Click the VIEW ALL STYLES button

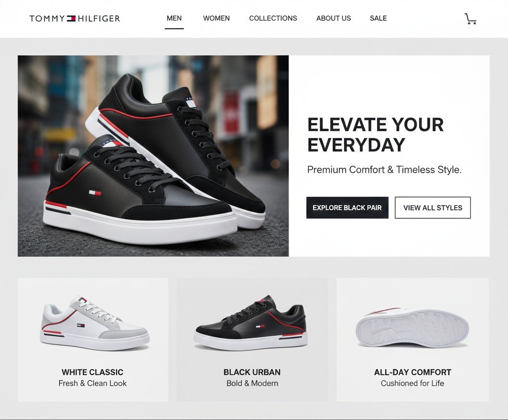coord(432,208)
